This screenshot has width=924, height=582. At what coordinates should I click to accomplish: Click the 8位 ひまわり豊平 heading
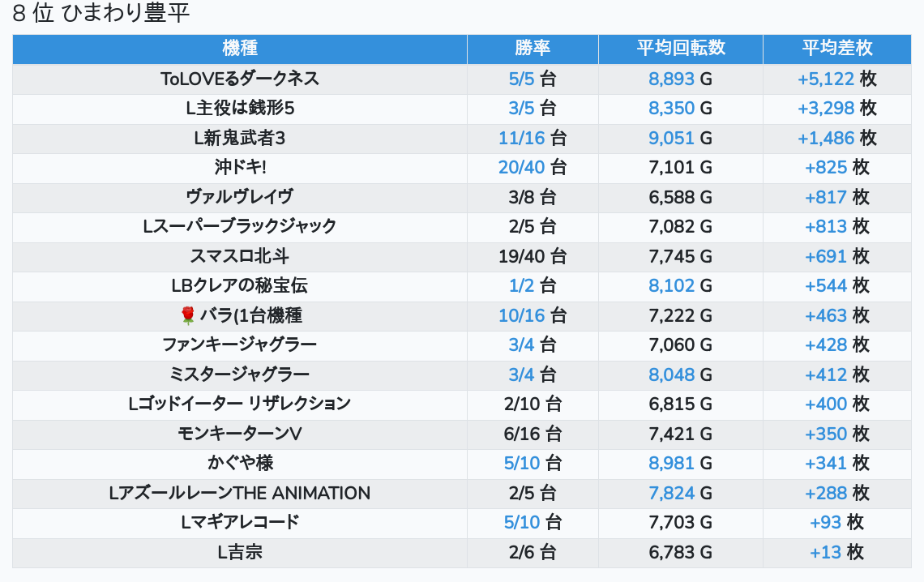101,14
